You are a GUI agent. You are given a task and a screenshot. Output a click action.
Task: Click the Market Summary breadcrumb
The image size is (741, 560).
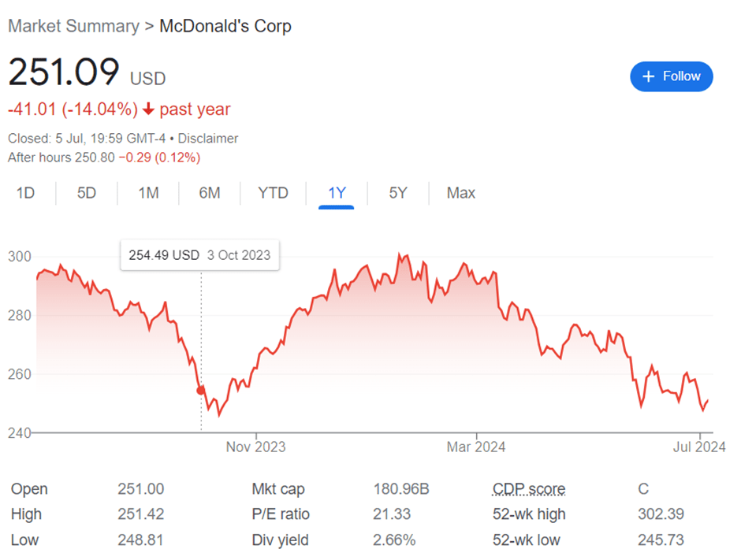coord(73,26)
